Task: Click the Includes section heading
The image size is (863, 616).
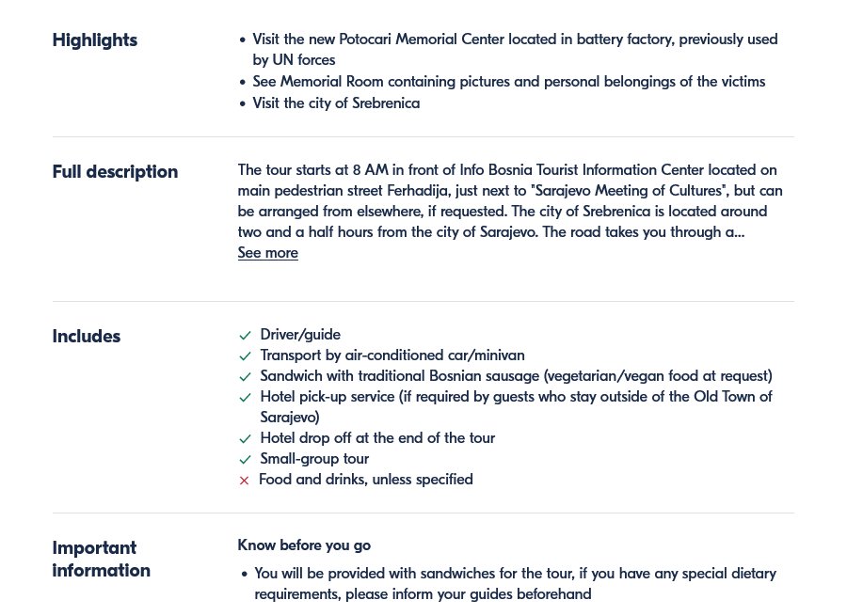Action: click(87, 337)
